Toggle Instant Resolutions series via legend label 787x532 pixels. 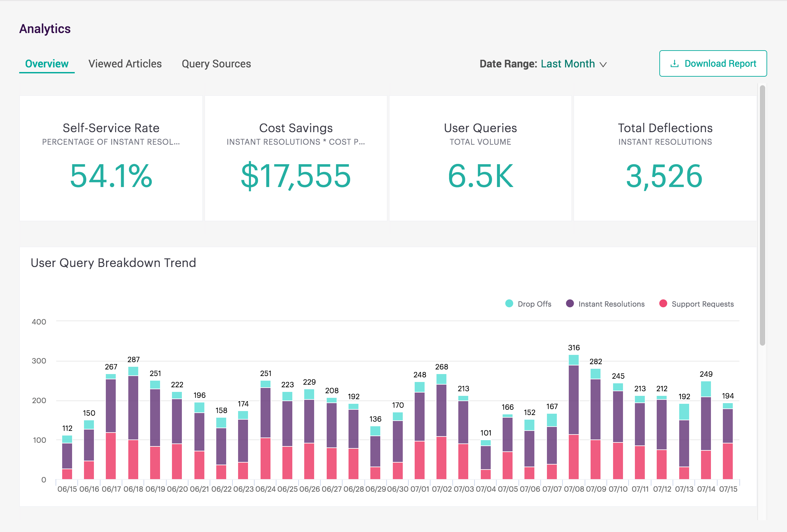point(611,304)
